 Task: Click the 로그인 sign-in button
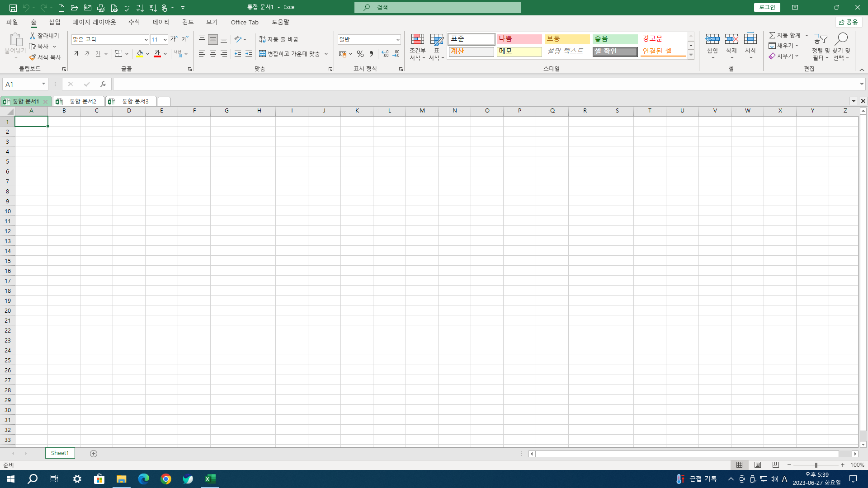[767, 7]
